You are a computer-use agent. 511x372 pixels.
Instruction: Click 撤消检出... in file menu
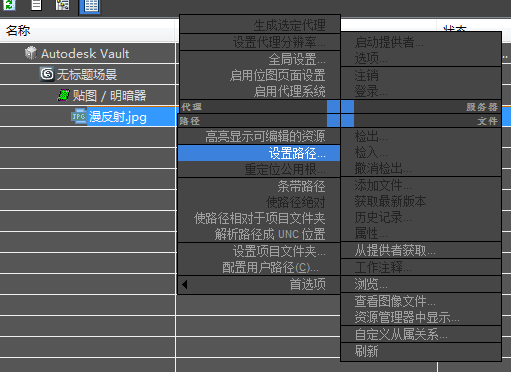pyautogui.click(x=421, y=168)
